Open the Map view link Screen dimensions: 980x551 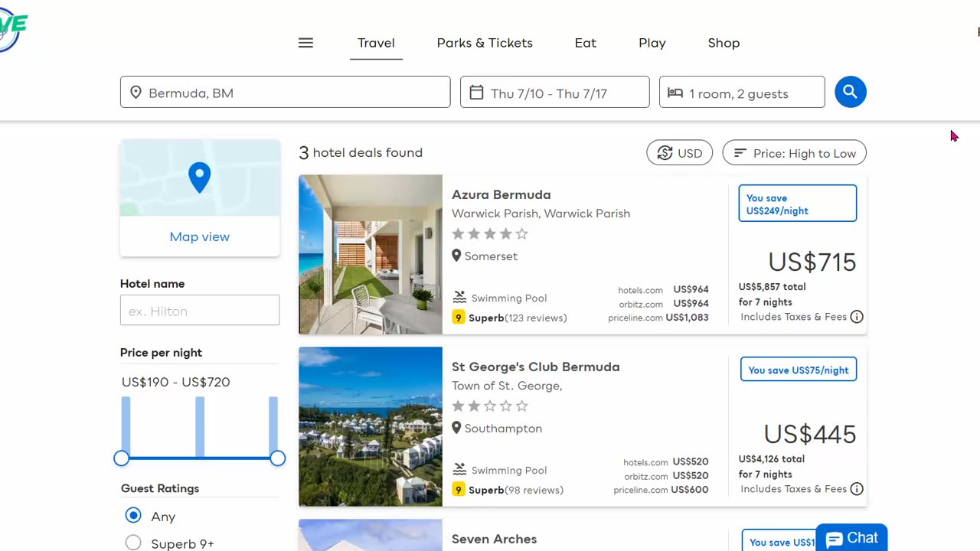point(200,236)
